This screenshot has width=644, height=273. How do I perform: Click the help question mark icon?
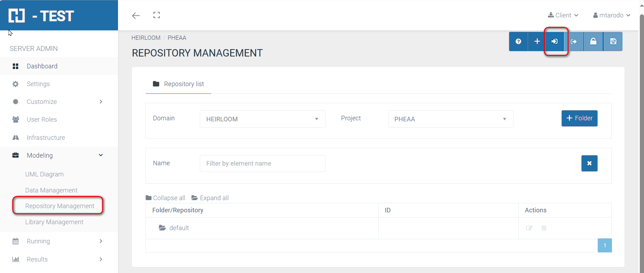point(518,41)
